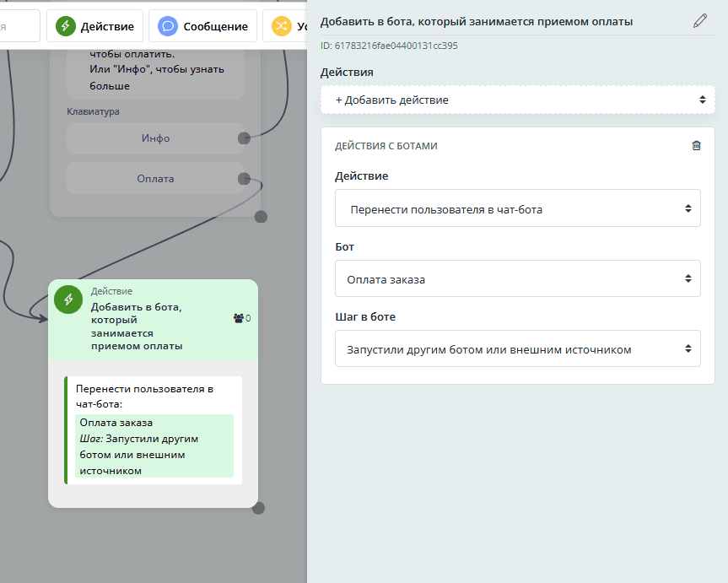Open the Бот dropdown showing "Оплата заказа"
The image size is (728, 583).
[517, 278]
